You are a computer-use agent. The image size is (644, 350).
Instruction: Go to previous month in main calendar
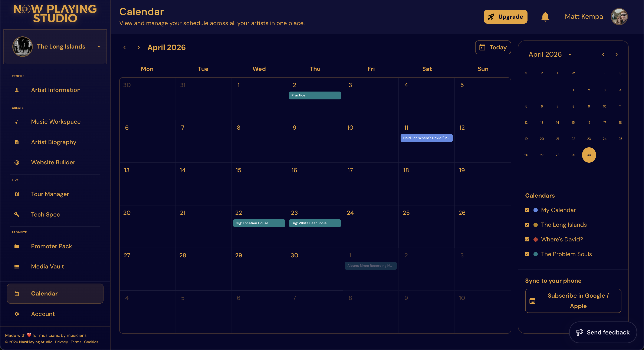coord(125,47)
